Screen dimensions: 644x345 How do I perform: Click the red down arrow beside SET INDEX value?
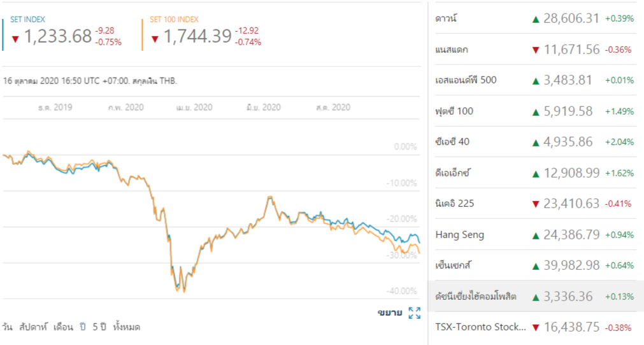tap(15, 39)
